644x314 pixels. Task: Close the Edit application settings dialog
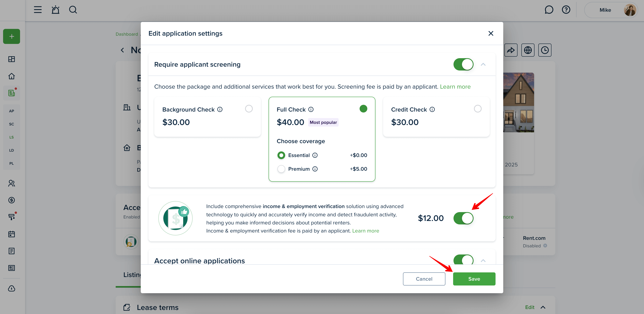[491, 34]
